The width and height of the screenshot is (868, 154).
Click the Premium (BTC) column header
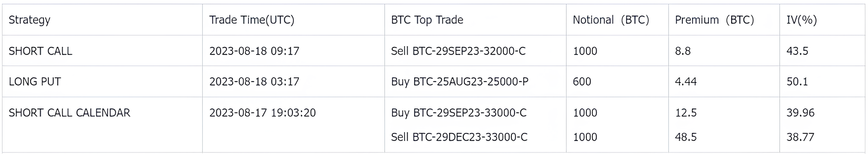point(714,20)
